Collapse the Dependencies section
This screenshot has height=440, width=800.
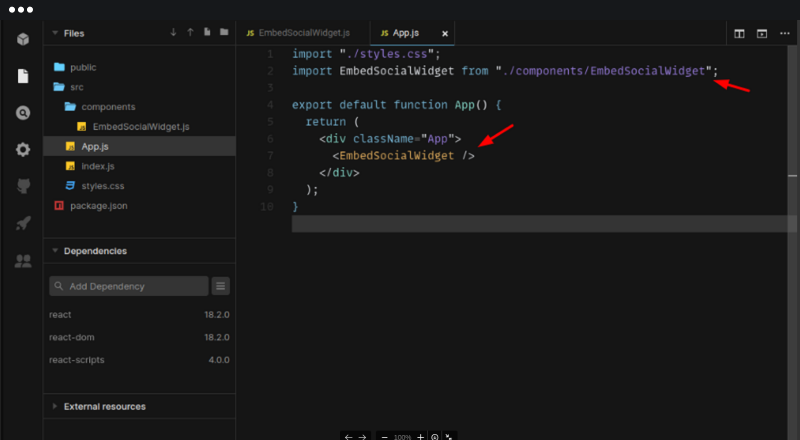(x=55, y=251)
